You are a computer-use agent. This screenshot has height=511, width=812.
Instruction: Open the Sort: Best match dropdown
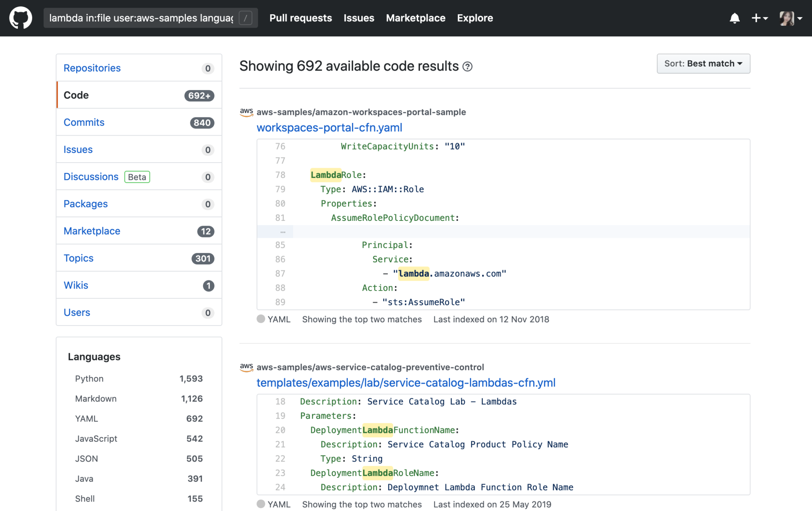click(703, 63)
